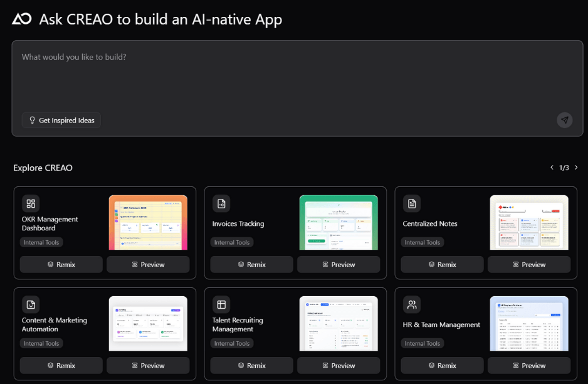The image size is (588, 384).
Task: Click the Talent Recruiting Management table icon
Action: click(221, 304)
